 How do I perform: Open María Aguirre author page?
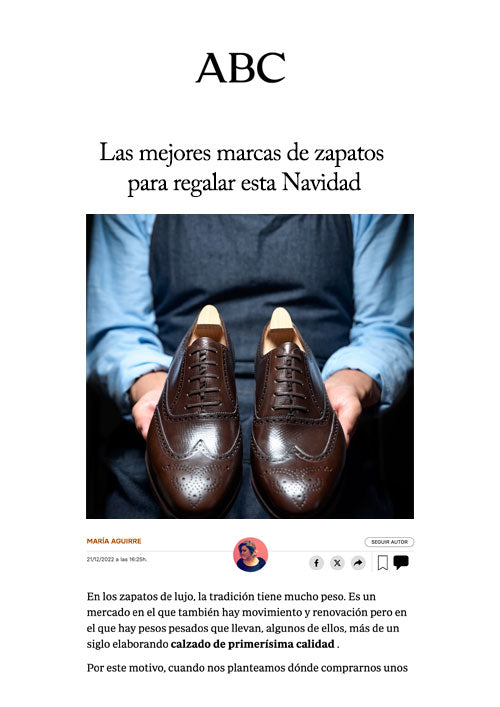[x=114, y=541]
